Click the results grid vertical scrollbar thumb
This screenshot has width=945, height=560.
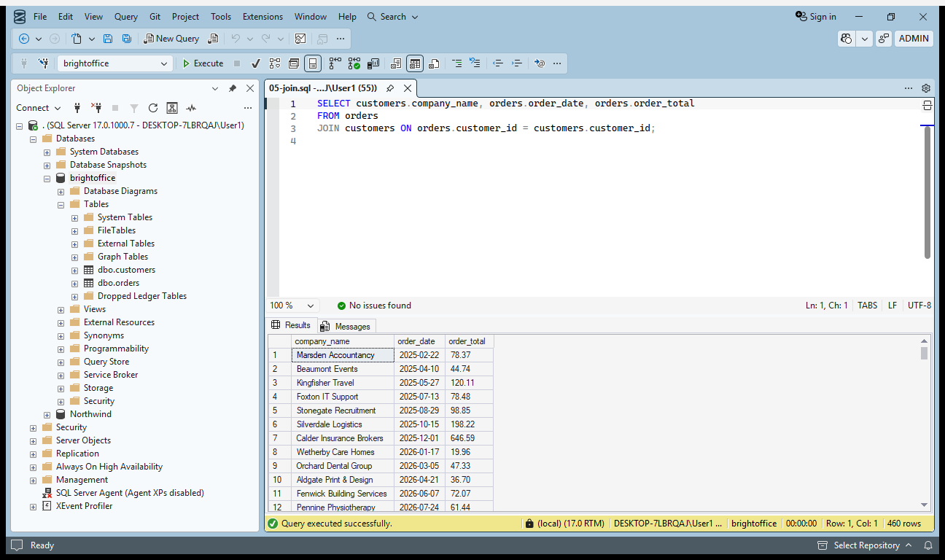(925, 354)
